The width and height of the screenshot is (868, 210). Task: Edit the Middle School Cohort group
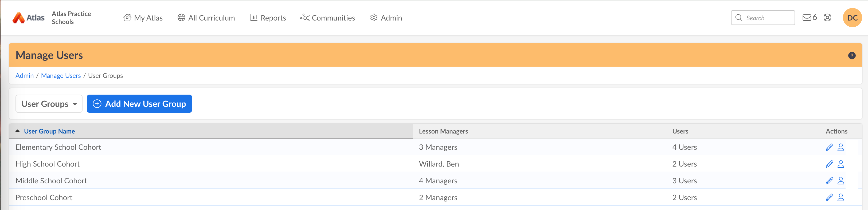tap(829, 181)
